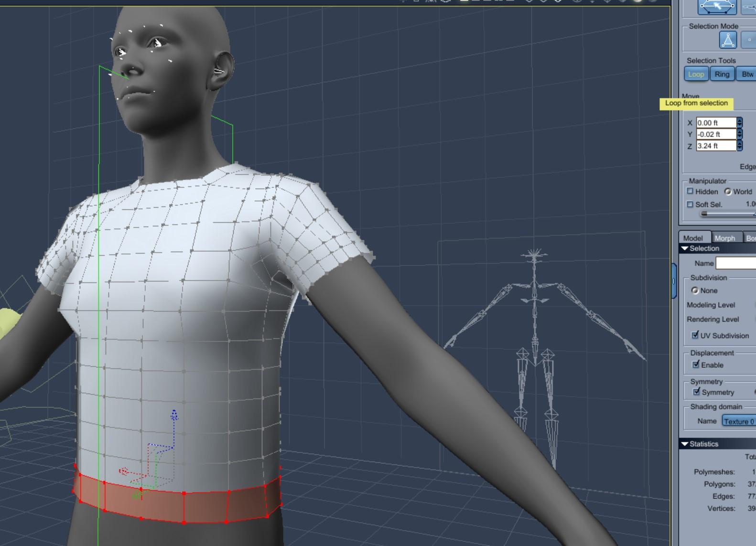
Task: Click the Y value stepper arrows
Action: (x=740, y=134)
